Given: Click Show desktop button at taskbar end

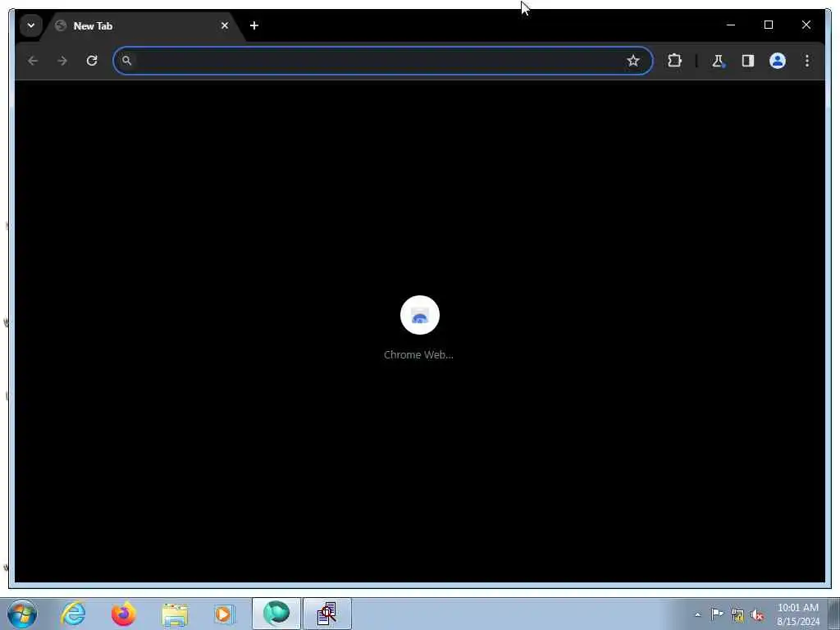Looking at the screenshot, I should pos(834,614).
